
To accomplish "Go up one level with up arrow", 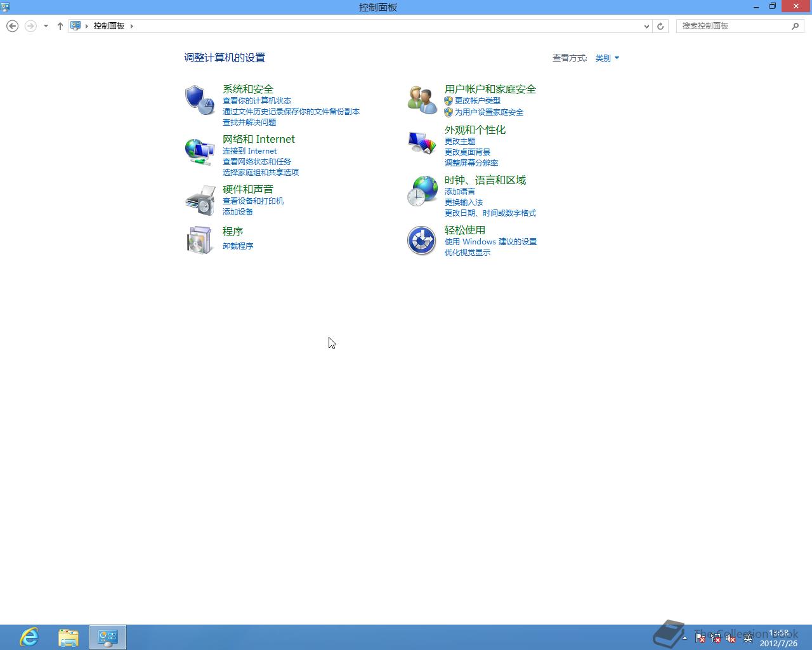I will [60, 26].
